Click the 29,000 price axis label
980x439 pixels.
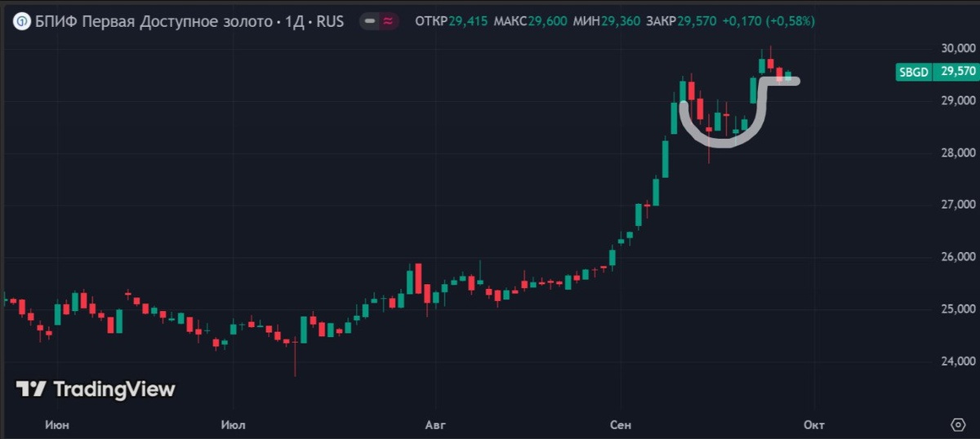pos(958,101)
